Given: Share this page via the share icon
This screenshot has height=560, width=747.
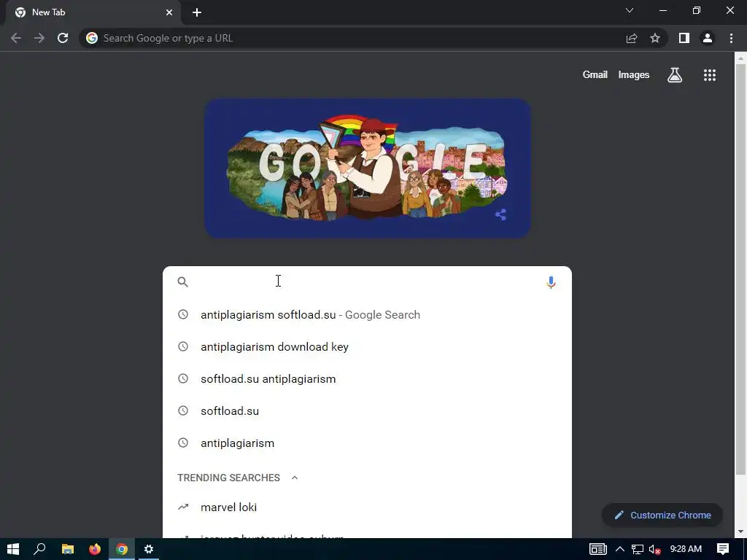Looking at the screenshot, I should point(632,38).
